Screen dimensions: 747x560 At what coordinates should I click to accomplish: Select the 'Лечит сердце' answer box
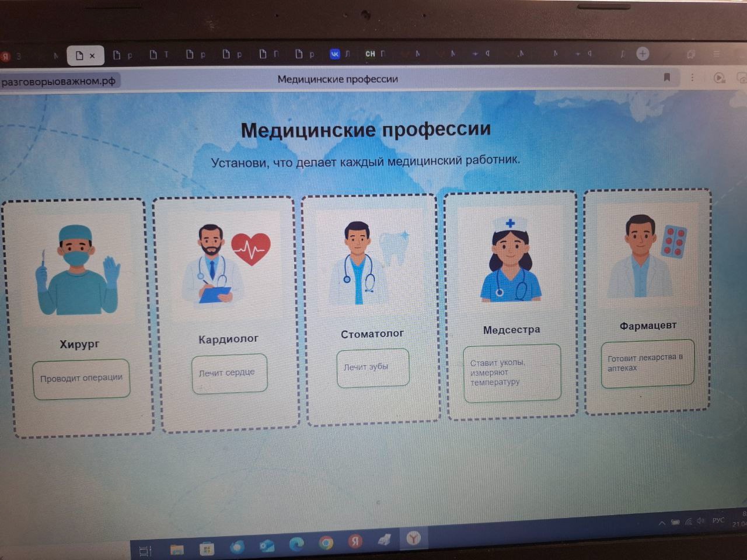[x=229, y=373]
